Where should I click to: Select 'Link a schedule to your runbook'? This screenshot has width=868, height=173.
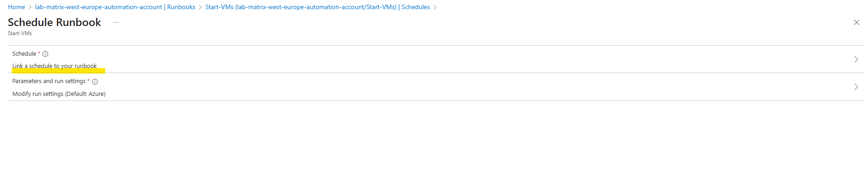[54, 66]
